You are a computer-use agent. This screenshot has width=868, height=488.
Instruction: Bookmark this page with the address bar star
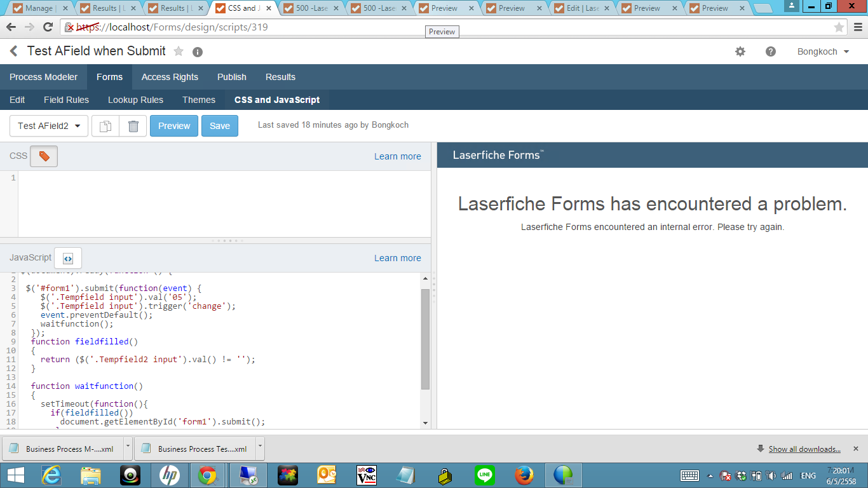click(839, 27)
